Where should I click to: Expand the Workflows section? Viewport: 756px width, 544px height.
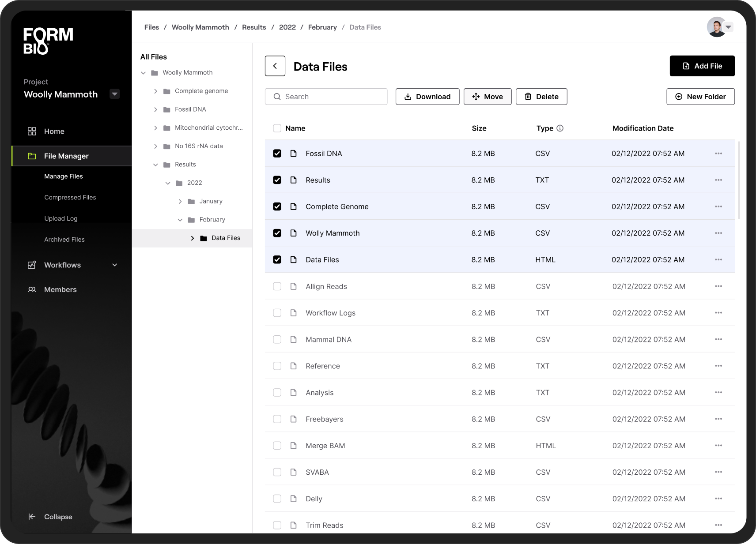point(115,265)
